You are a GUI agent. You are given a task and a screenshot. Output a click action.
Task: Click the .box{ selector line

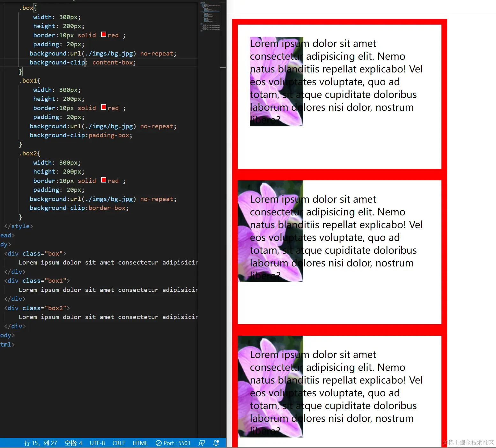pyautogui.click(x=28, y=8)
